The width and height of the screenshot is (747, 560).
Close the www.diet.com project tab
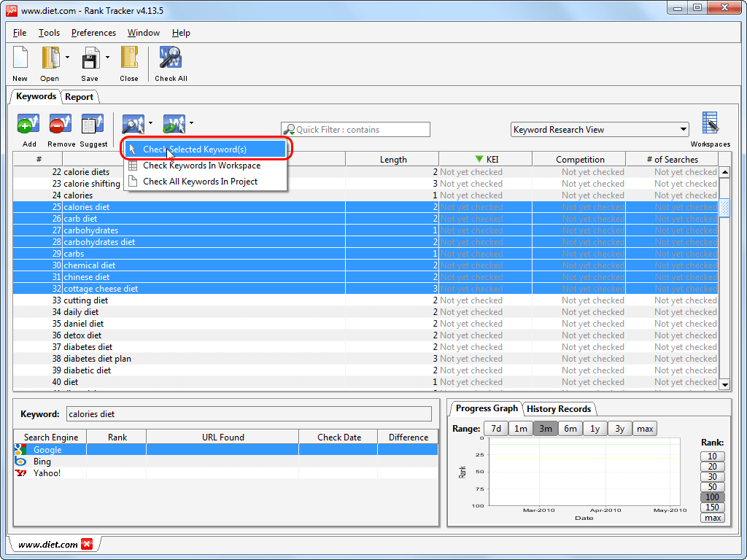87,545
